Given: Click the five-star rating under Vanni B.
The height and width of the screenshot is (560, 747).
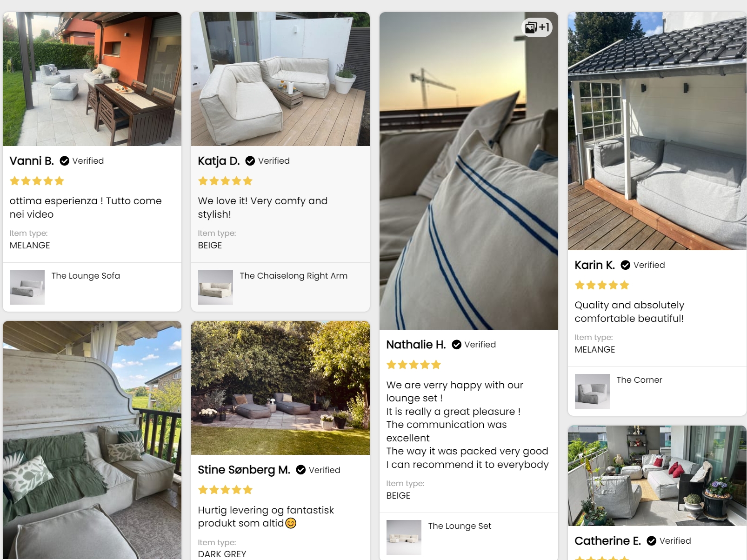Looking at the screenshot, I should point(37,181).
